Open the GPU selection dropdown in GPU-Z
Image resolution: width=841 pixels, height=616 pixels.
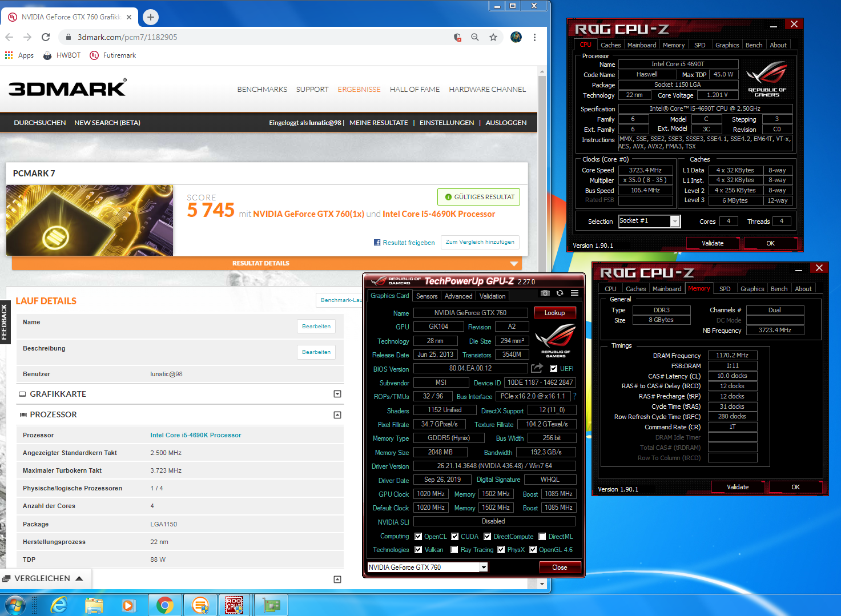[484, 567]
